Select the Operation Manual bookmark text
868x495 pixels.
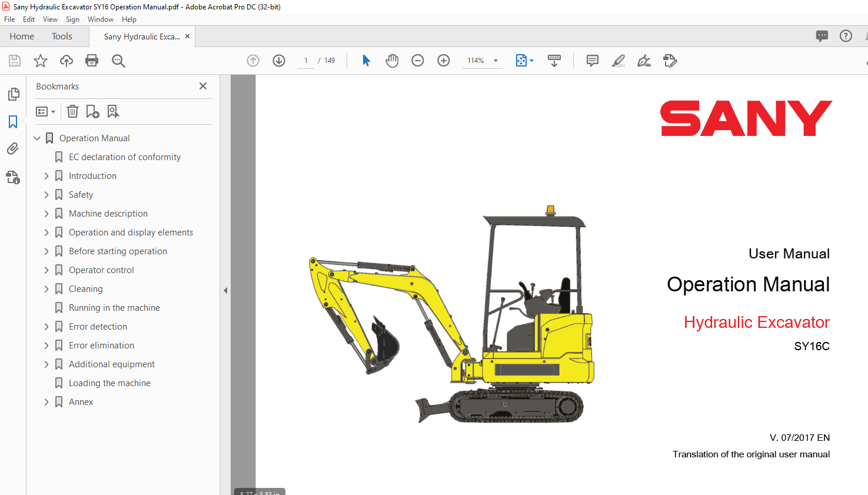(x=94, y=138)
